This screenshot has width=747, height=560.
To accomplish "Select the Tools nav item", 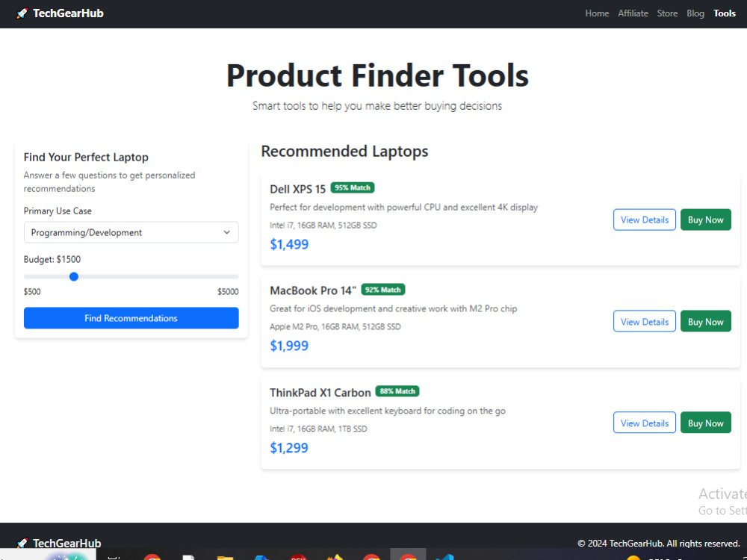I will click(724, 13).
